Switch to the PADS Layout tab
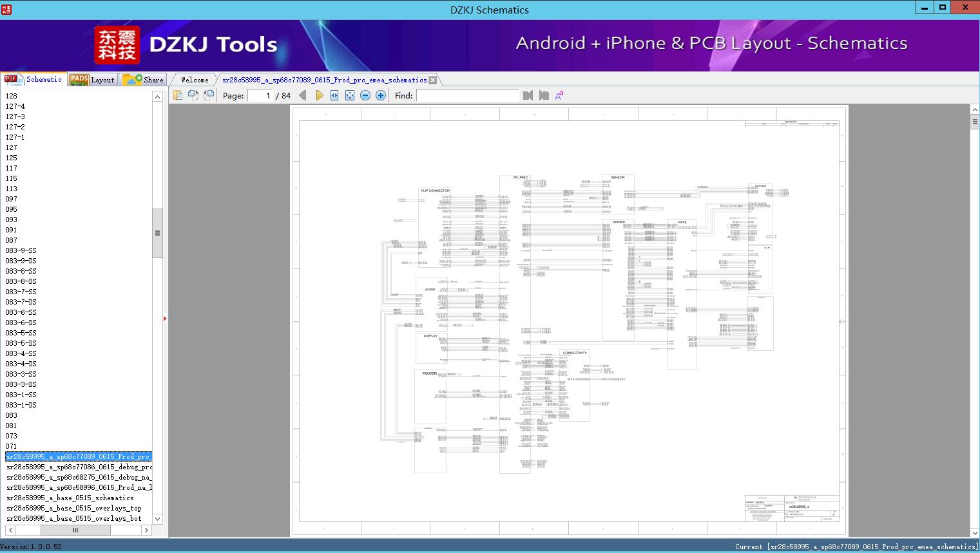 tap(93, 80)
